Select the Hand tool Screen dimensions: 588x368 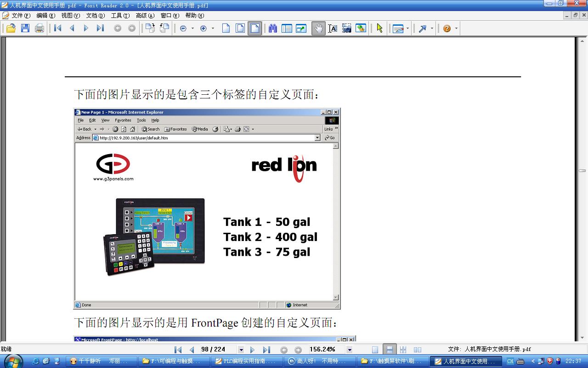coord(318,29)
